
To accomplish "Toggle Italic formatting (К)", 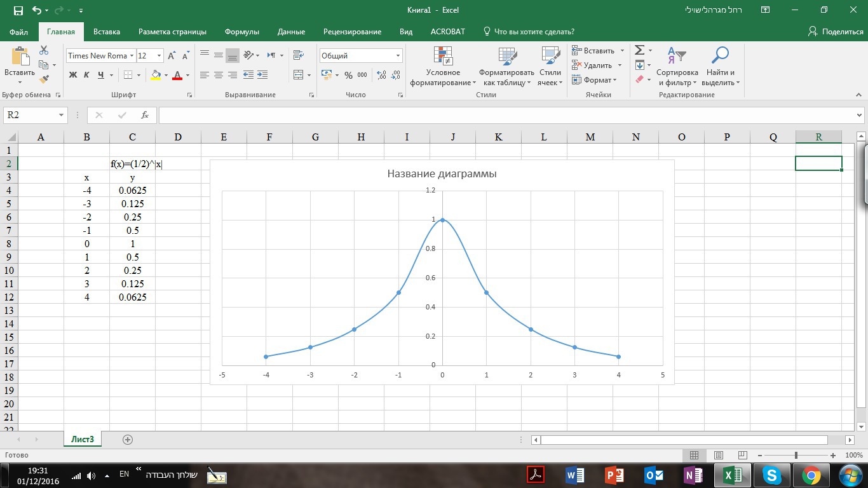I will pyautogui.click(x=87, y=75).
